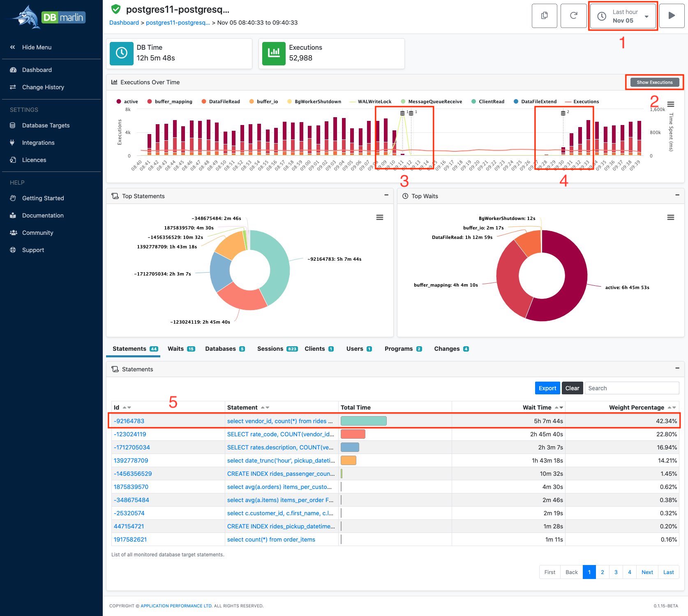Collapse the Statements table panel
This screenshot has height=616, width=688.
tap(677, 368)
